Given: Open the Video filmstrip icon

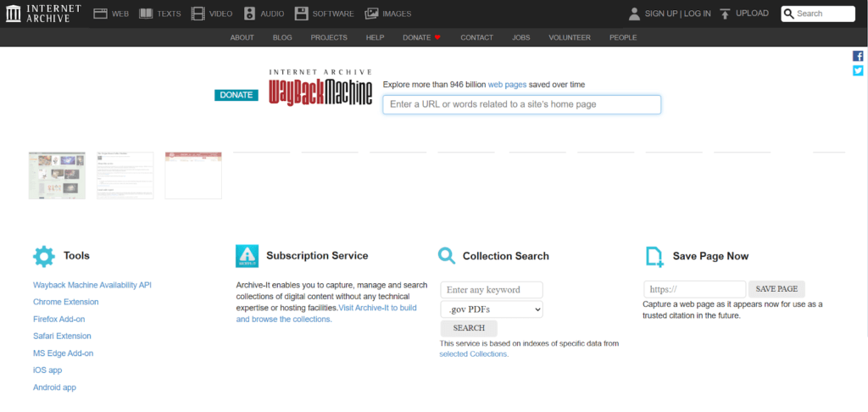Looking at the screenshot, I should click(198, 14).
